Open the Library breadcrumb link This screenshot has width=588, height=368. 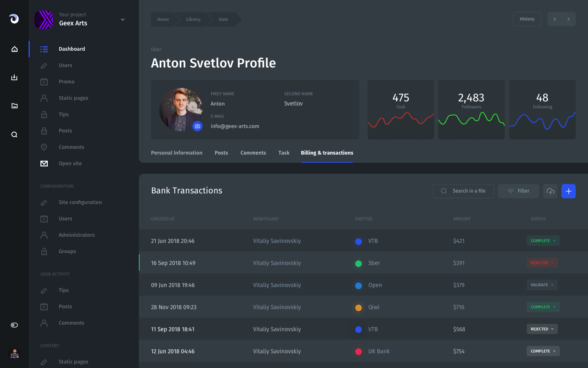[x=193, y=19]
